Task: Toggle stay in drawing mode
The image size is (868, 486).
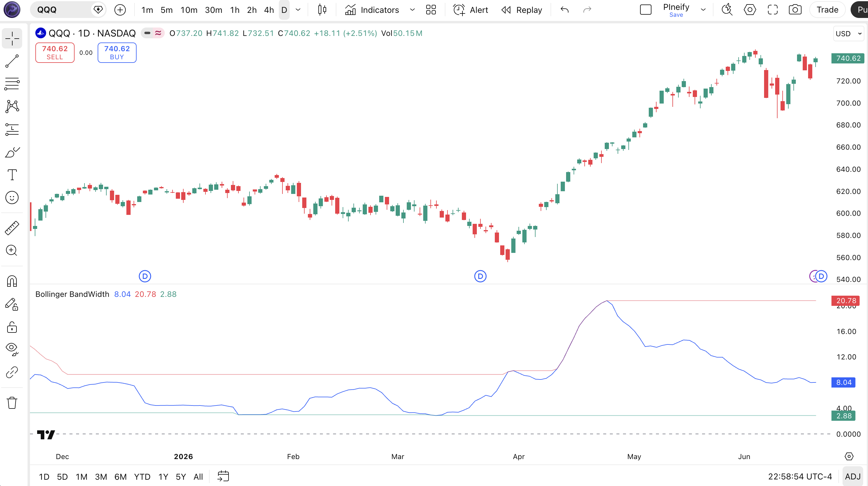Action: pos(12,304)
